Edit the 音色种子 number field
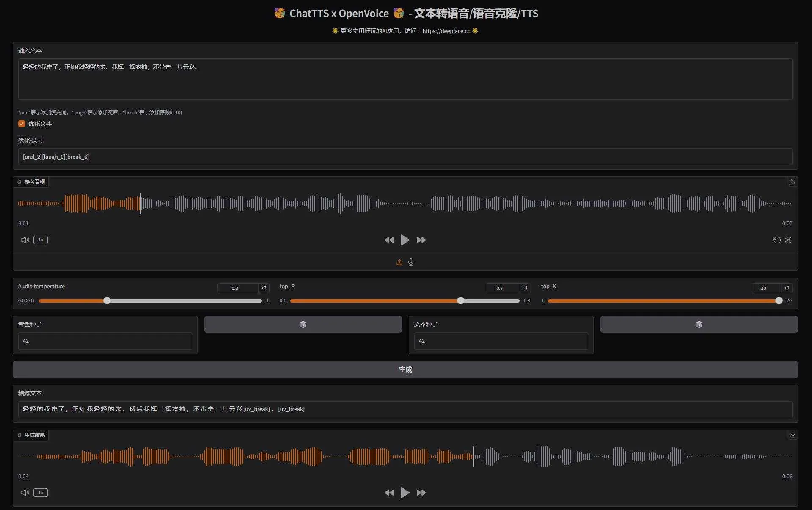Viewport: 812px width, 510px height. (x=105, y=341)
